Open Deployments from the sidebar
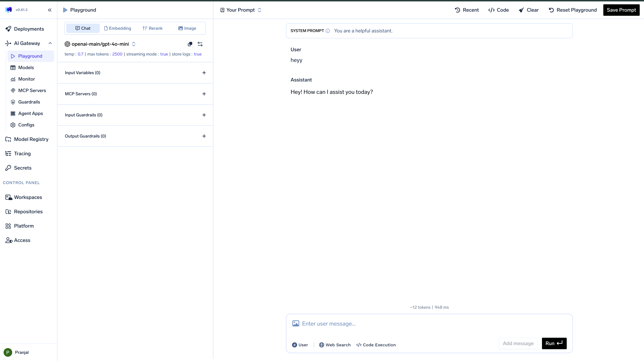Image resolution: width=644 pixels, height=361 pixels. [x=29, y=29]
